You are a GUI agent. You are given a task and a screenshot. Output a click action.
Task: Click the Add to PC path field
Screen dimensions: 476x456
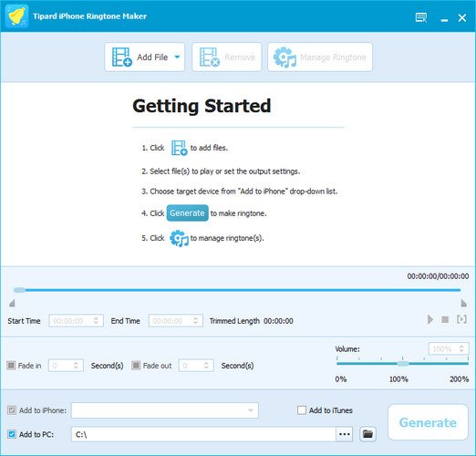click(x=203, y=434)
